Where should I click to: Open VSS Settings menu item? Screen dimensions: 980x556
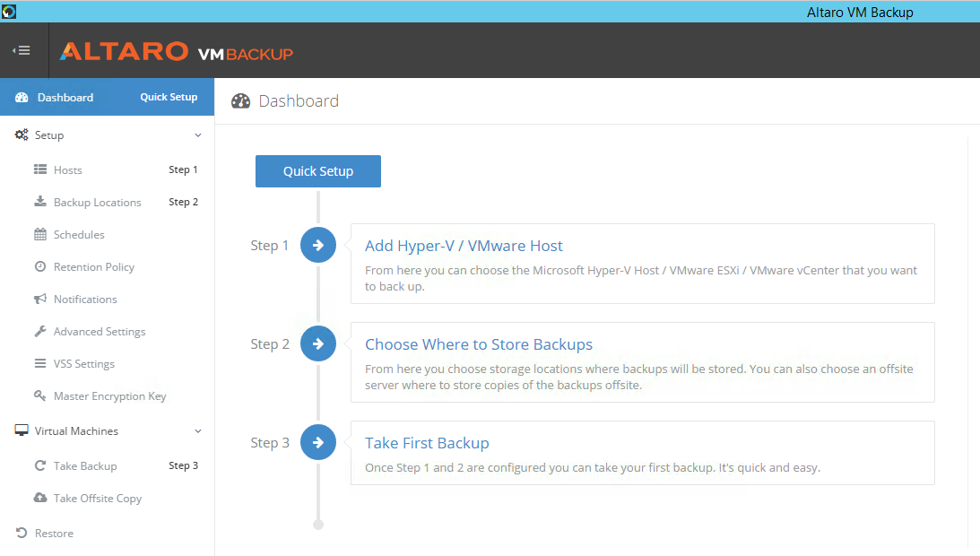point(83,364)
